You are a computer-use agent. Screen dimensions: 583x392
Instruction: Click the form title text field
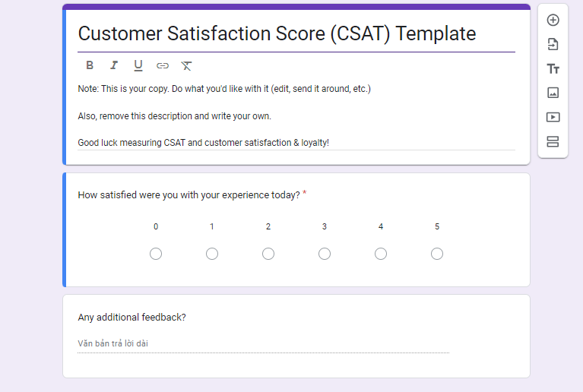[x=296, y=34]
